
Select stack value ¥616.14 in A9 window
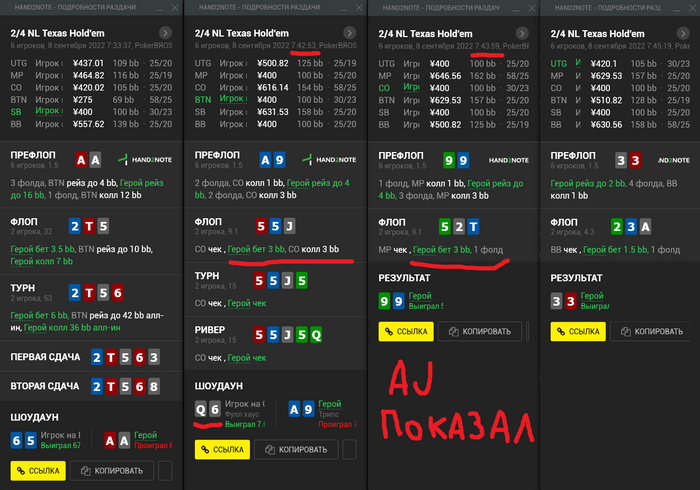[273, 87]
